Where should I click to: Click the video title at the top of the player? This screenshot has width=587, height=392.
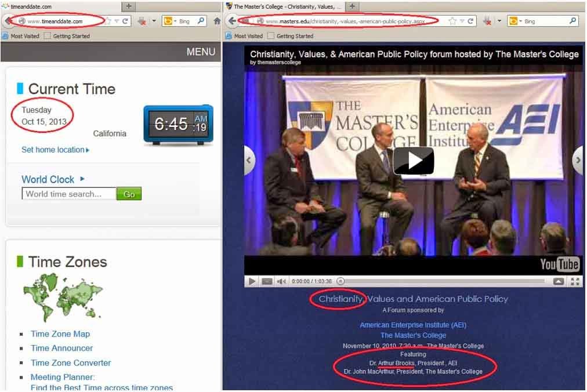(414, 55)
